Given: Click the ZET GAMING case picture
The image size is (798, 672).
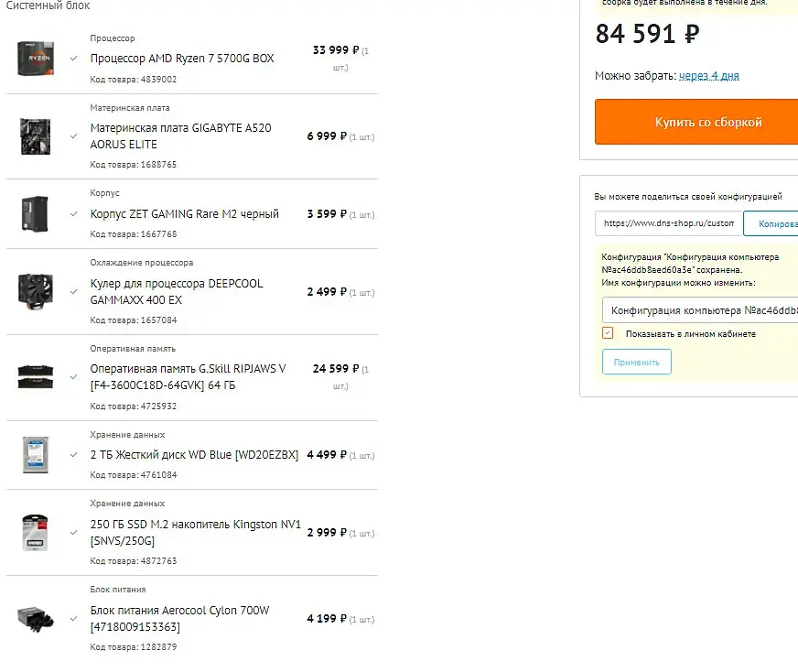Looking at the screenshot, I should (36, 214).
